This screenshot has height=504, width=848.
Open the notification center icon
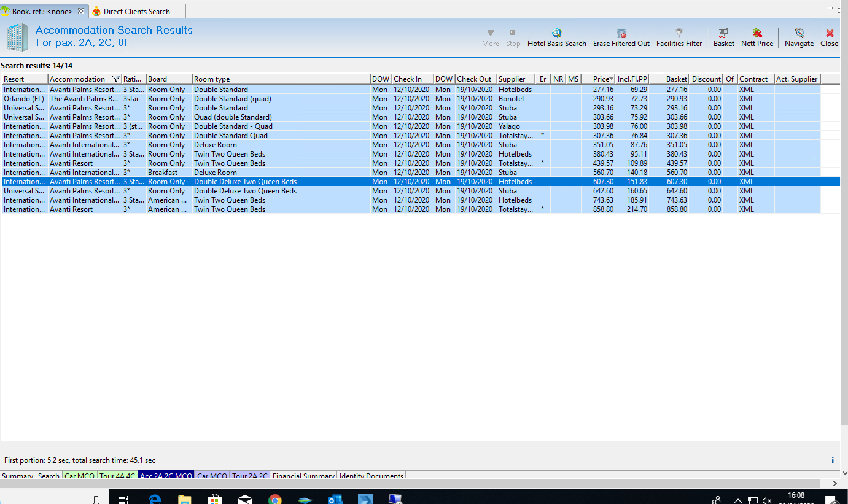pyautogui.click(x=830, y=500)
